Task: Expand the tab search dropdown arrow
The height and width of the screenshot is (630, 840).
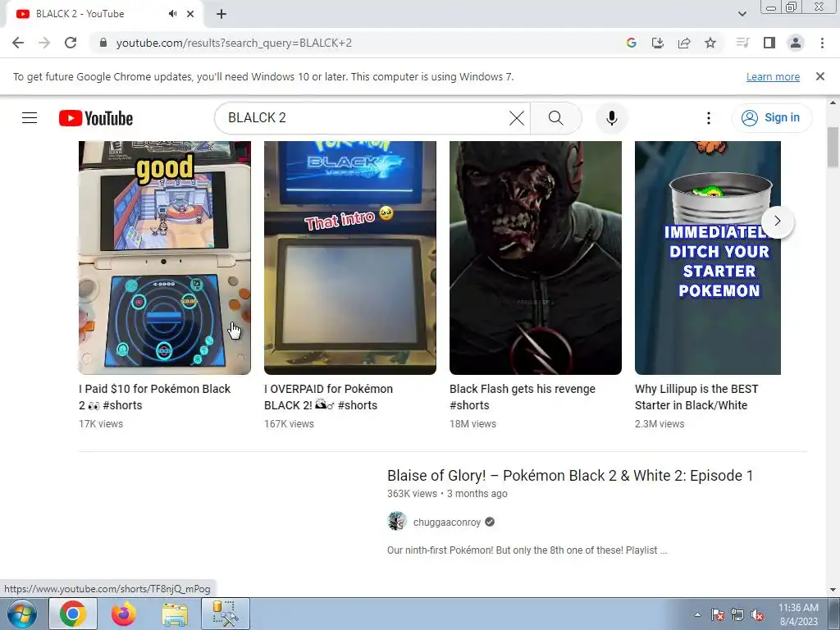Action: 742,14
